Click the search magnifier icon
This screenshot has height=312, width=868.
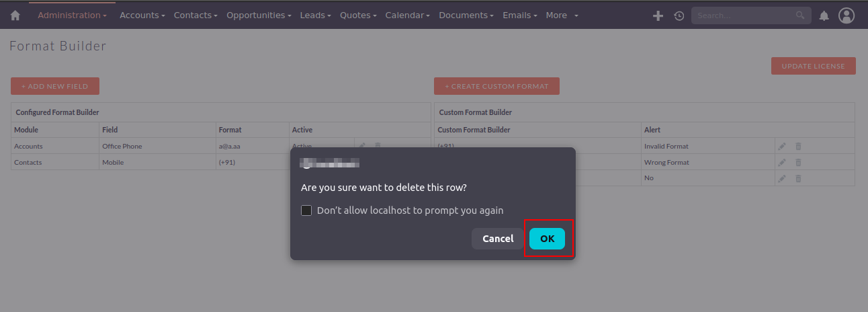point(799,15)
